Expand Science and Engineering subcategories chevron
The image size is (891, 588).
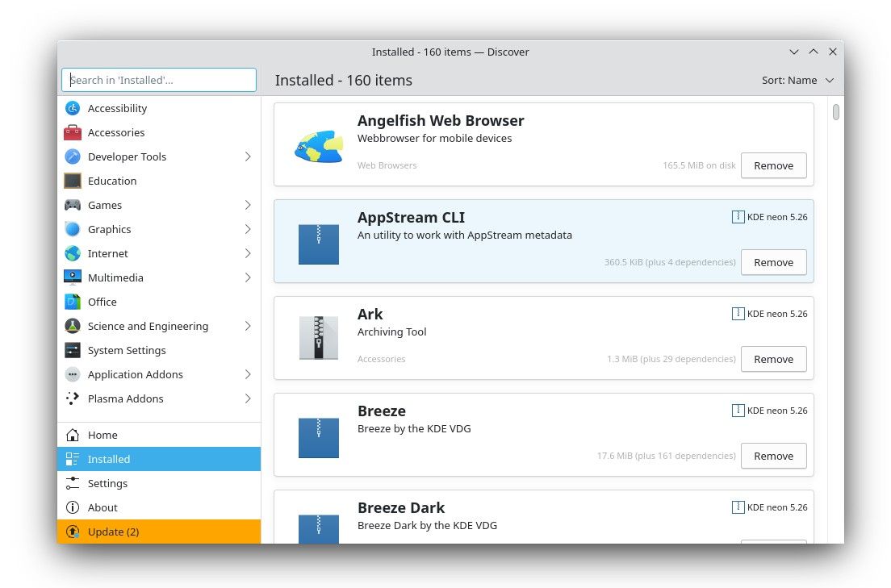pos(248,326)
